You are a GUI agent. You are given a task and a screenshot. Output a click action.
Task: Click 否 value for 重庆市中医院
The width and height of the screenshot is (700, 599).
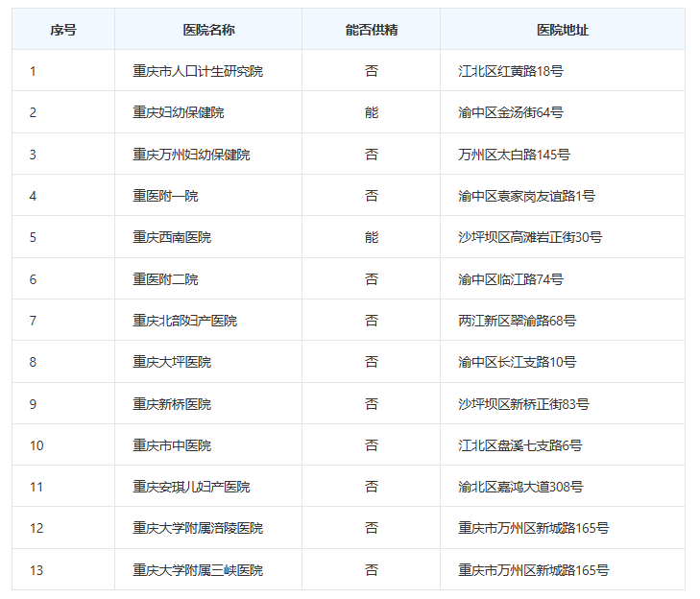[372, 445]
